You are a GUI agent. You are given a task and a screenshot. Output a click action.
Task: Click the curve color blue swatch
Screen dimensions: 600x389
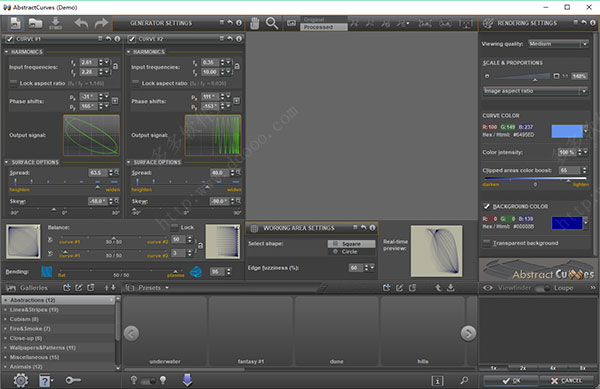coord(567,131)
